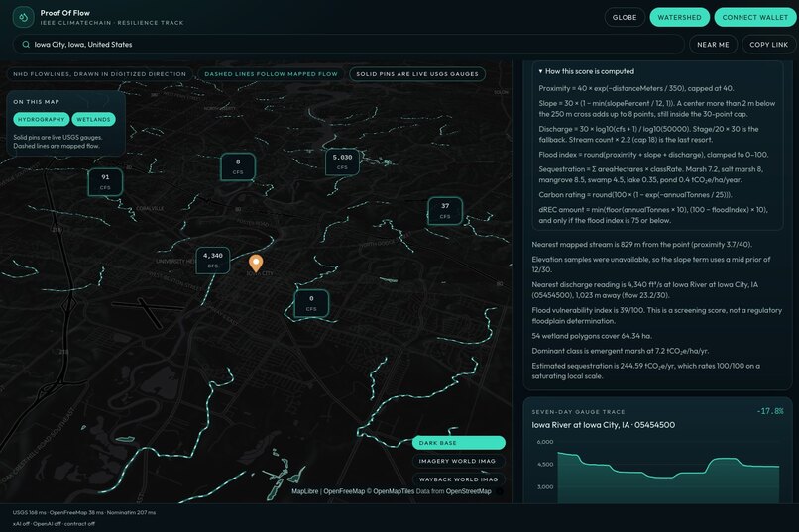
Task: Select Imagery World basemap option
Action: point(459,461)
